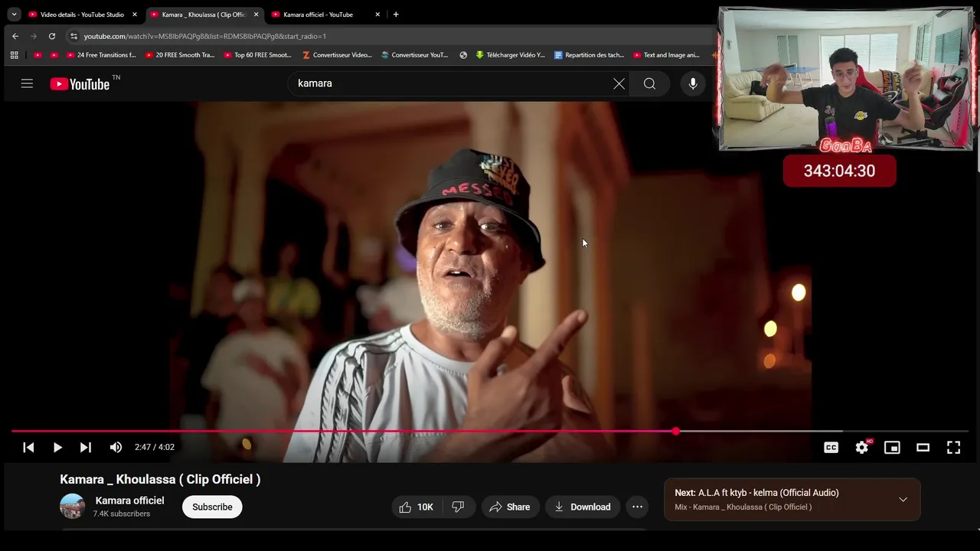980x551 pixels.
Task: Toggle closed captions in player
Action: click(831, 448)
